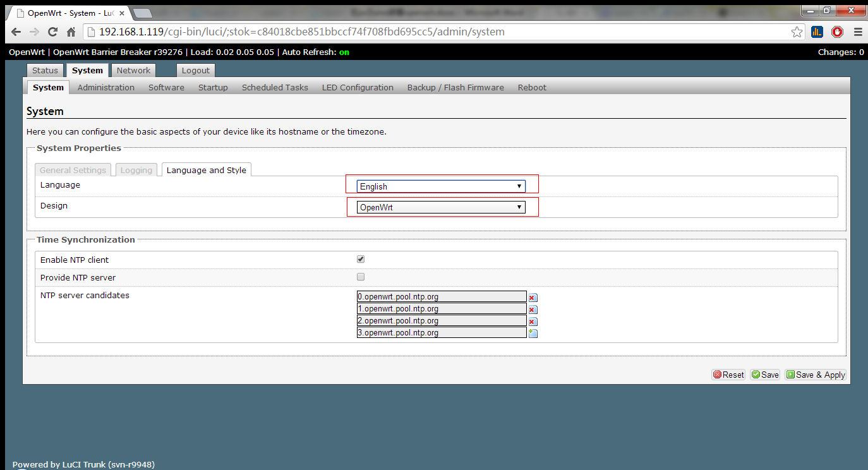Viewport: 868px width, 470px height.
Task: Switch to the Status main tab
Action: click(x=45, y=70)
